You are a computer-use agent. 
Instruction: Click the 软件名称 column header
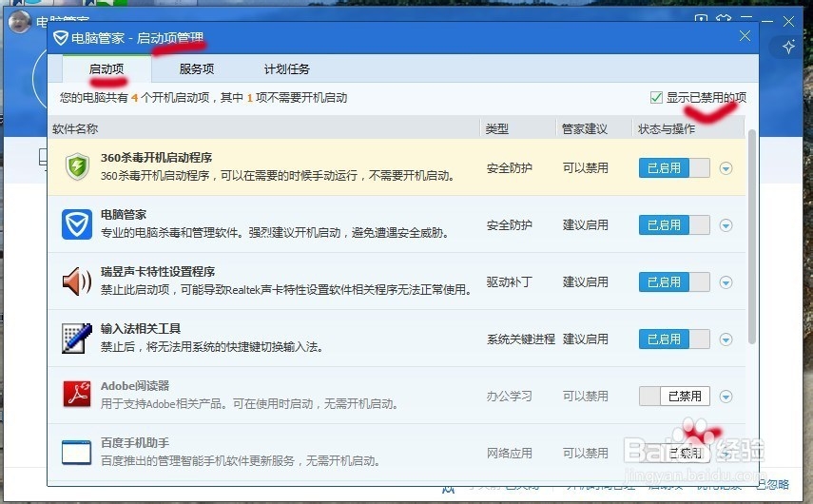click(x=75, y=128)
